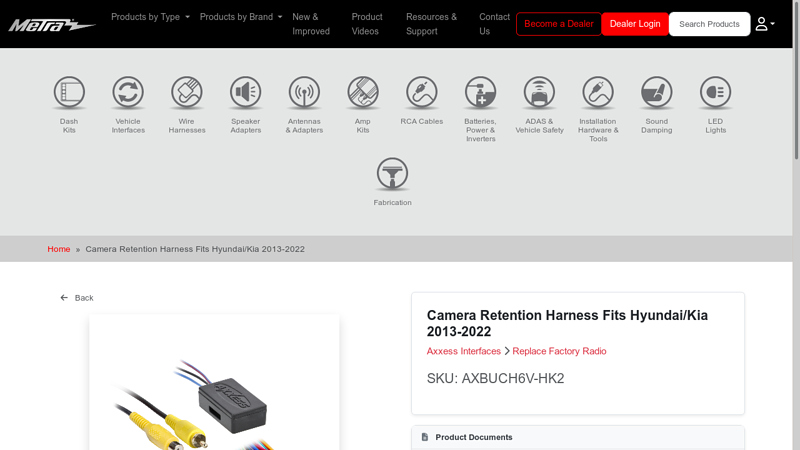Viewport: 800px width, 450px height.
Task: Expand the Product Documents section
Action: 578,437
